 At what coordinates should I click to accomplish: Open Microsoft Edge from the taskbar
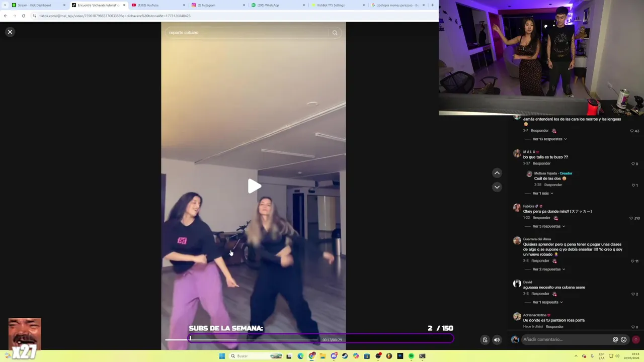(x=300, y=356)
